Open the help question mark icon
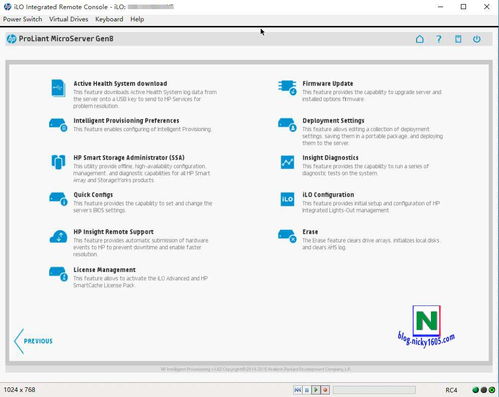The height and width of the screenshot is (397, 499). coord(439,39)
